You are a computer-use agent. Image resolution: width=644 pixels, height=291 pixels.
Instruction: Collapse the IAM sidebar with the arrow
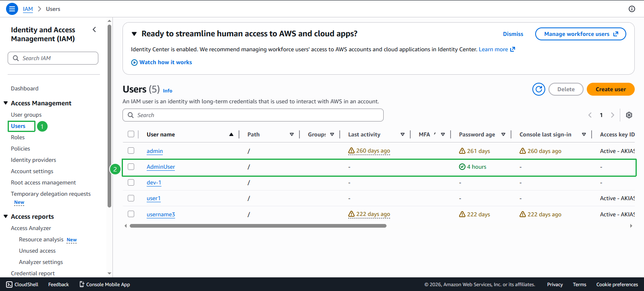pos(94,29)
